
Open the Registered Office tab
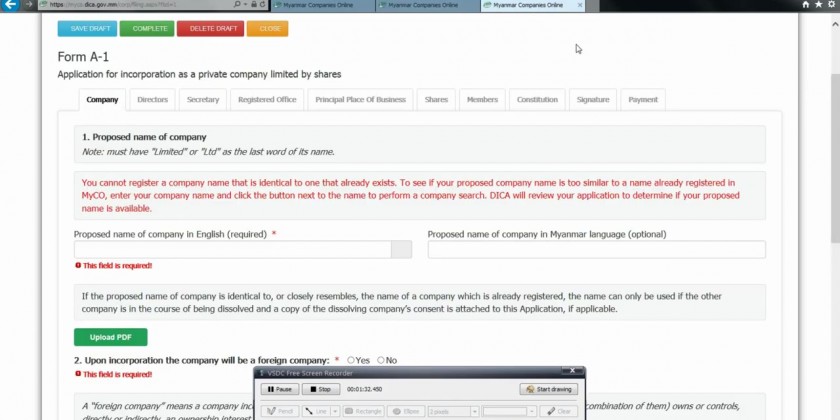(x=266, y=100)
